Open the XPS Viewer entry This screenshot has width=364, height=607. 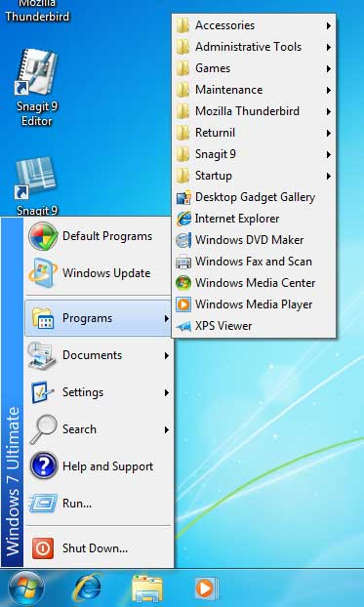tap(254, 326)
